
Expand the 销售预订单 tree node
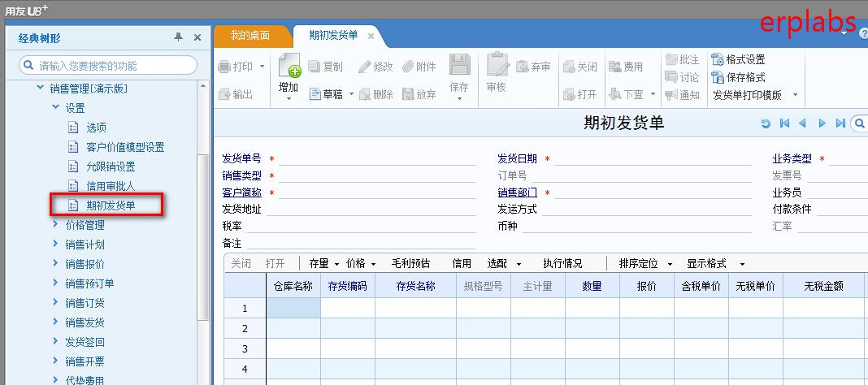pos(55,282)
